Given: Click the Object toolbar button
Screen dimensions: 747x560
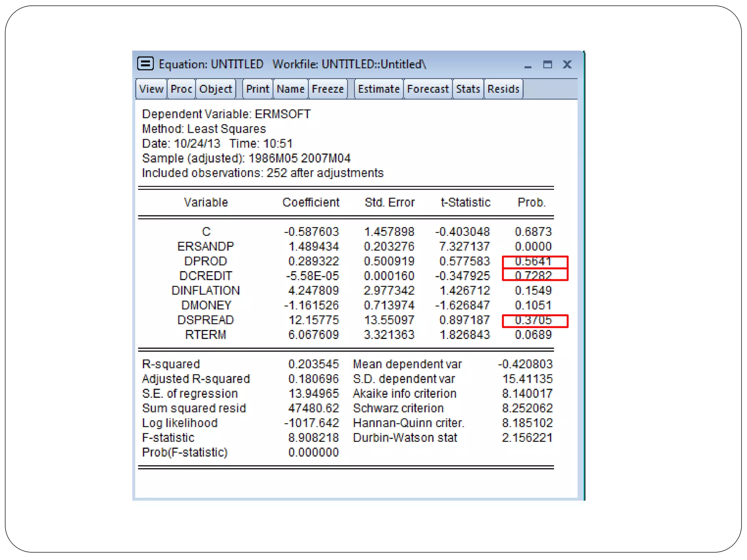Looking at the screenshot, I should (x=216, y=89).
